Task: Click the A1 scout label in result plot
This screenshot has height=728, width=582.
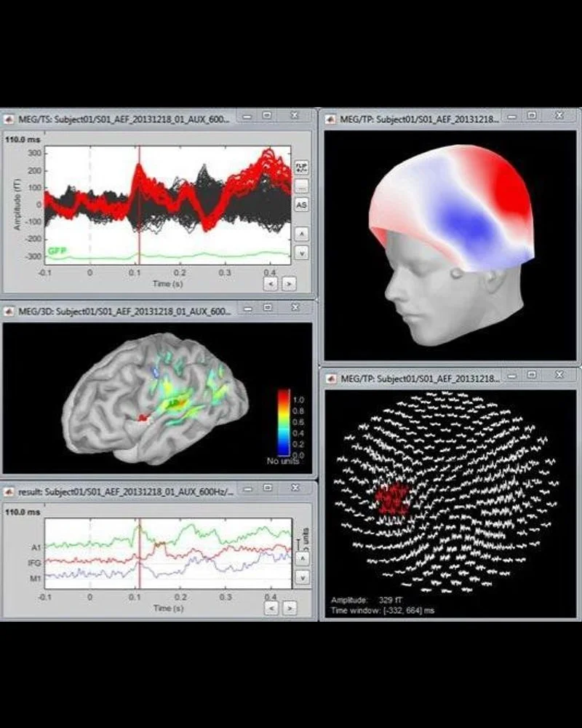Action: point(35,547)
